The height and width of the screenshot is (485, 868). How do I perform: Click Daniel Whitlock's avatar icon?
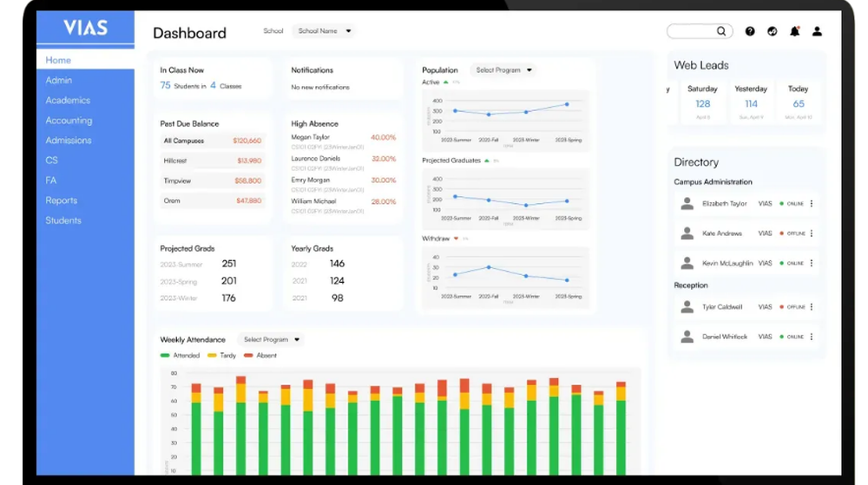[687, 337]
